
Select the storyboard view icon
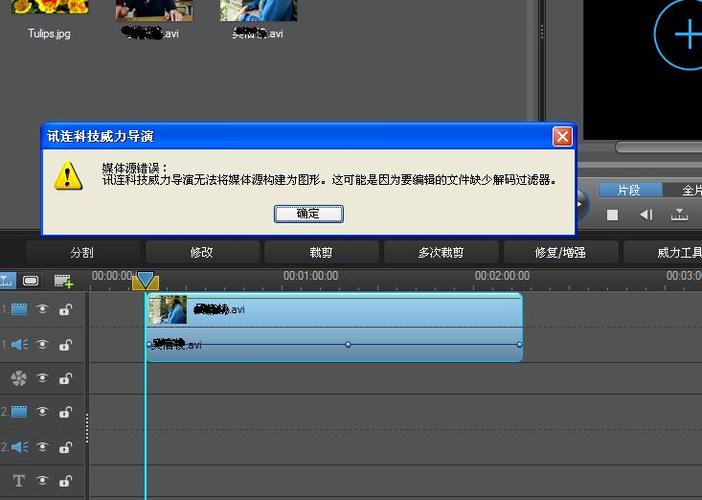30,281
